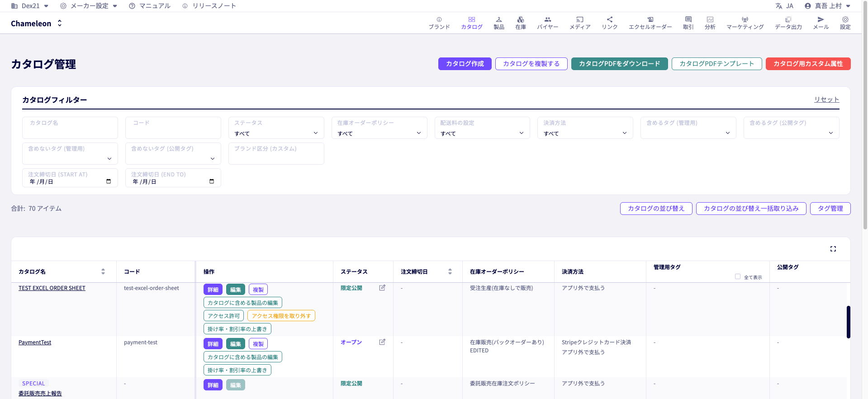Expand the Chameleon brand switcher
Viewport: 868px width, 399px height.
(x=37, y=24)
